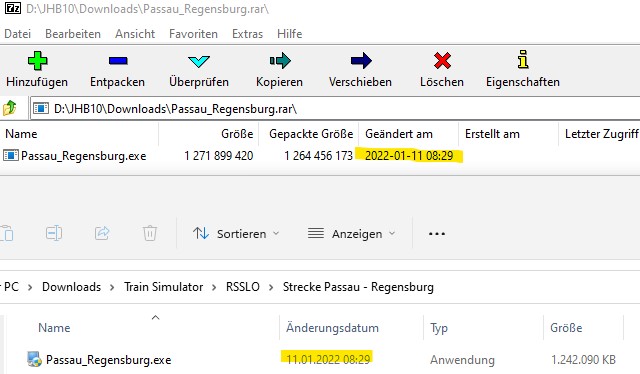Expand the chevron after Downloads in breadcrumb
This screenshot has height=374, width=640.
click(x=112, y=287)
